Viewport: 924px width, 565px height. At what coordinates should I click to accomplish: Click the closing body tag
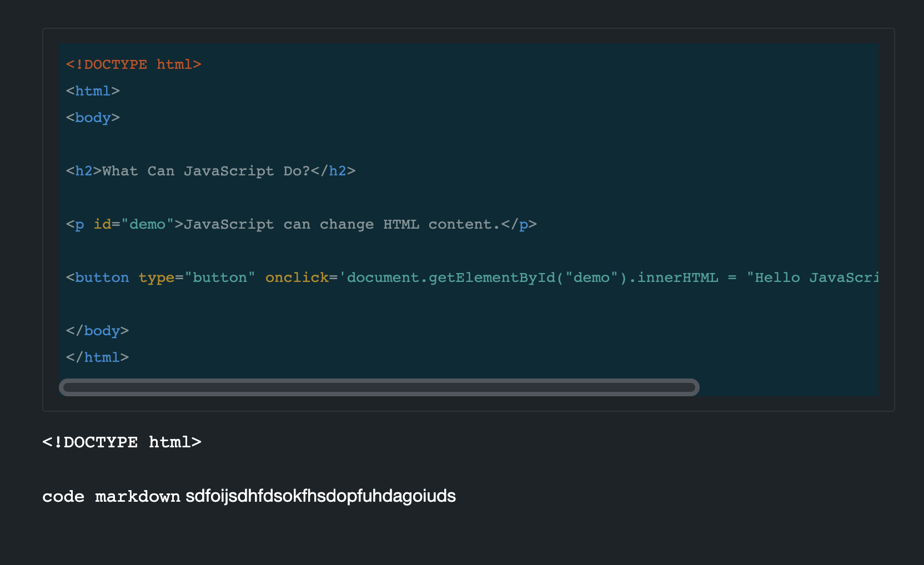pos(98,330)
